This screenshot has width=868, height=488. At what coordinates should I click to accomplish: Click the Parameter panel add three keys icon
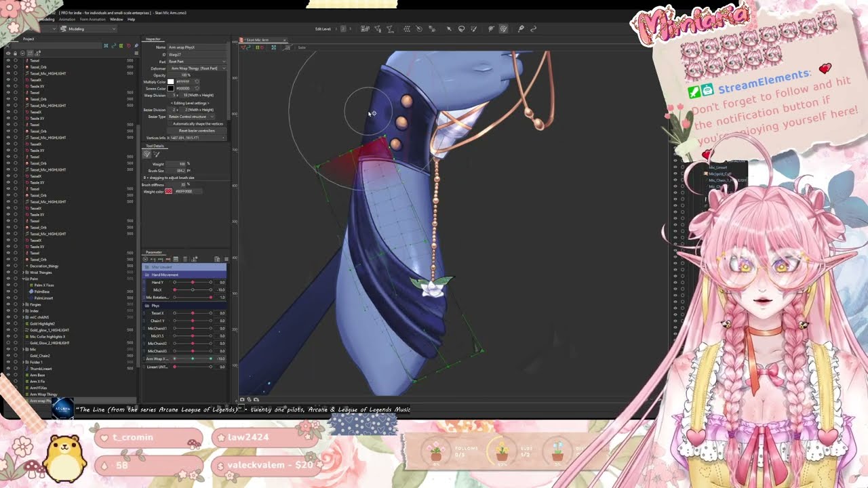(161, 259)
